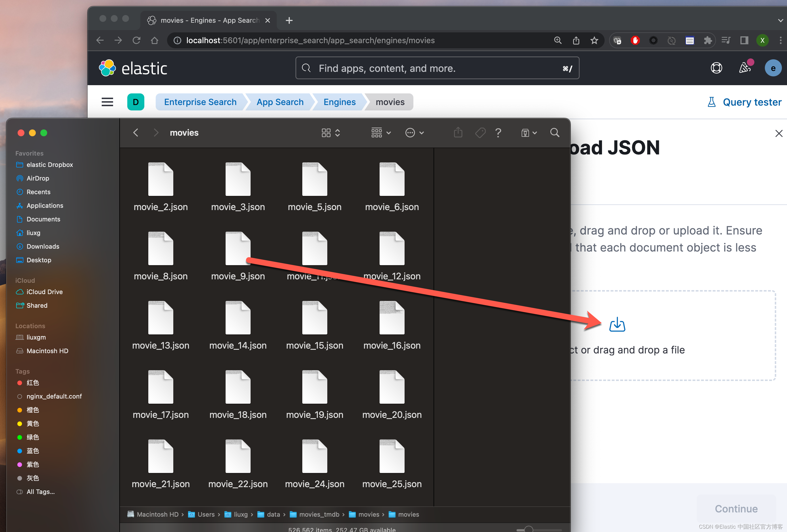The image size is (787, 532).
Task: Open Finder action ellipsis menu
Action: point(415,132)
